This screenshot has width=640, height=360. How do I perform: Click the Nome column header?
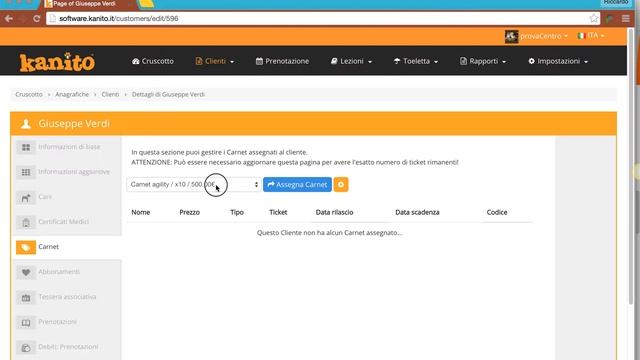141,212
